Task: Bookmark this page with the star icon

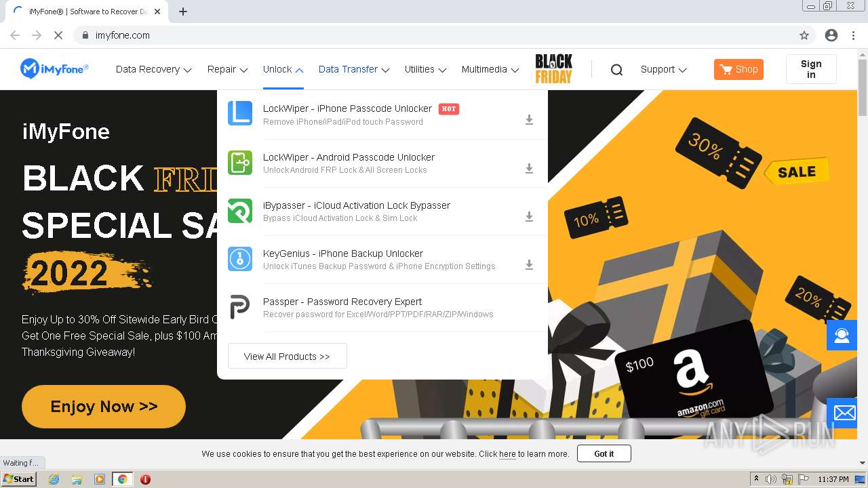Action: tap(804, 35)
